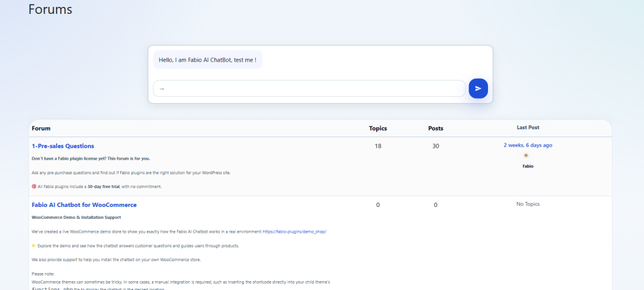Click the Fabio author name under last post

(528, 166)
